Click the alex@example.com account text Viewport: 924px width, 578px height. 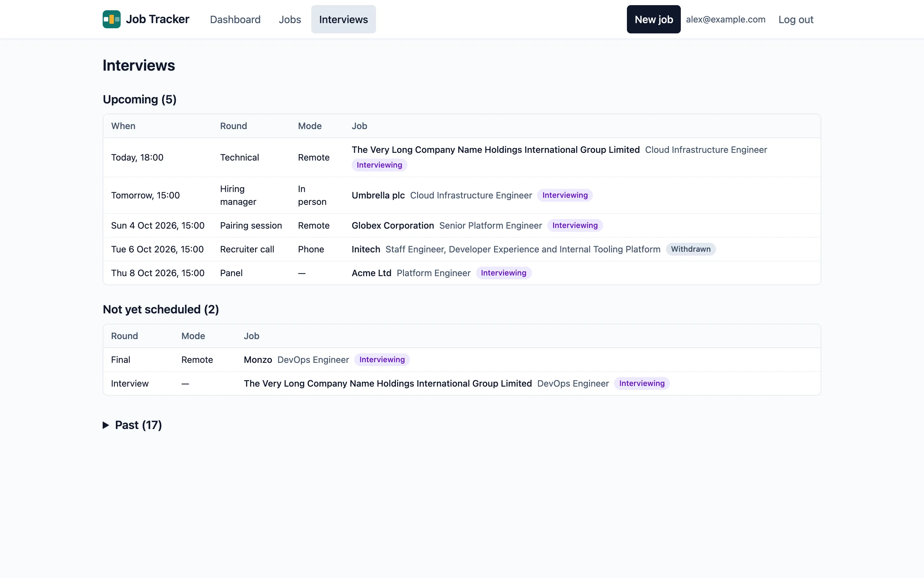coord(725,20)
